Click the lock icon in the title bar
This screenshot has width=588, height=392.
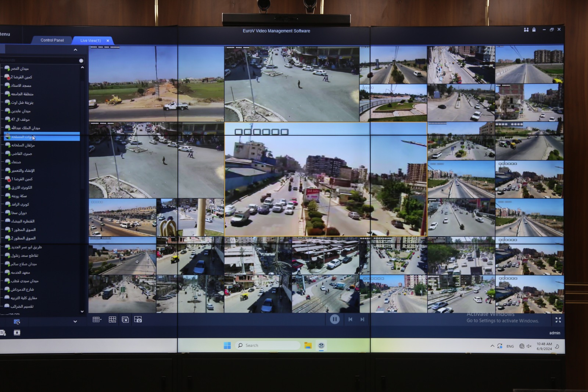click(x=534, y=30)
